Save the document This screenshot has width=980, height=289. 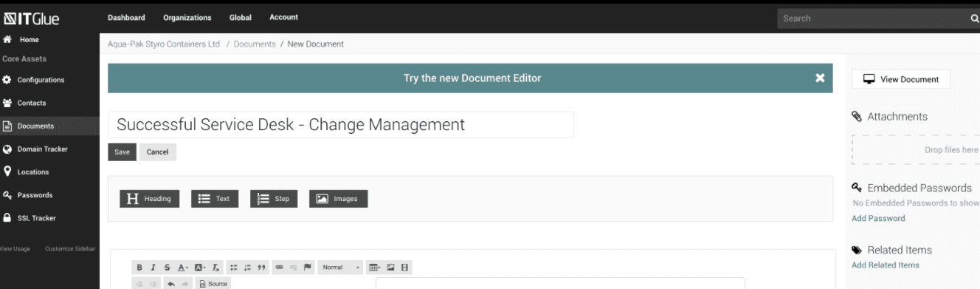(122, 152)
